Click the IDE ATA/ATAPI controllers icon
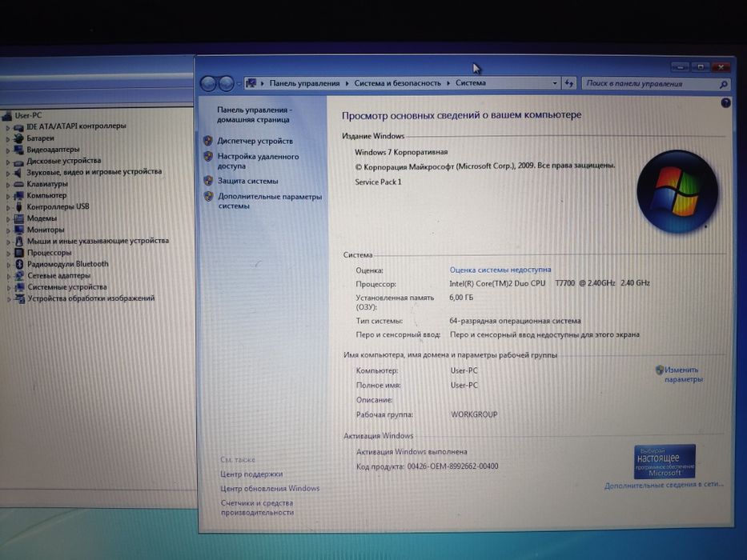This screenshot has height=560, width=747. pyautogui.click(x=18, y=127)
